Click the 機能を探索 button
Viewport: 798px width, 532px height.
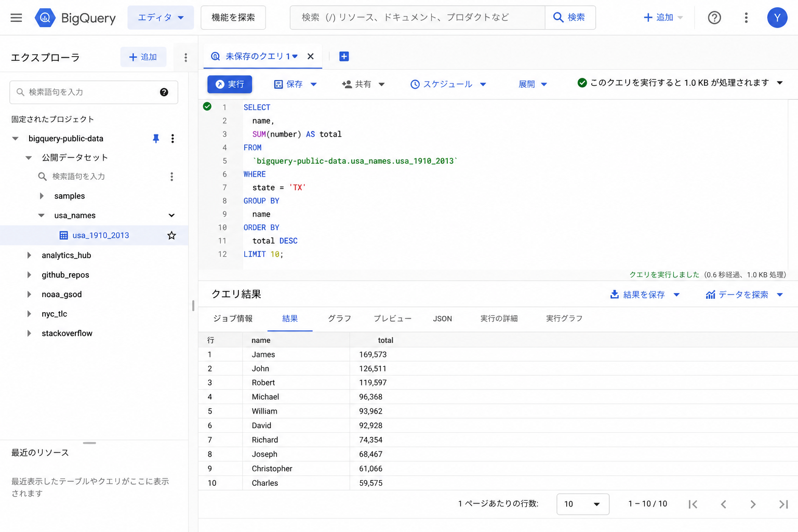(233, 18)
